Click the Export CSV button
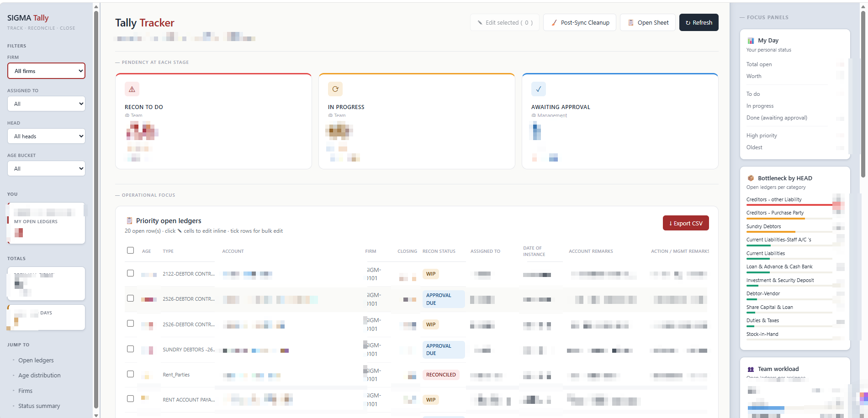Image resolution: width=868 pixels, height=418 pixels. [686, 223]
